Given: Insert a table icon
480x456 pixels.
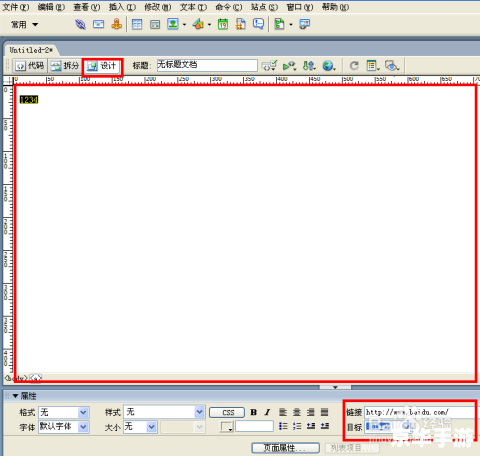Looking at the screenshot, I should point(137,24).
